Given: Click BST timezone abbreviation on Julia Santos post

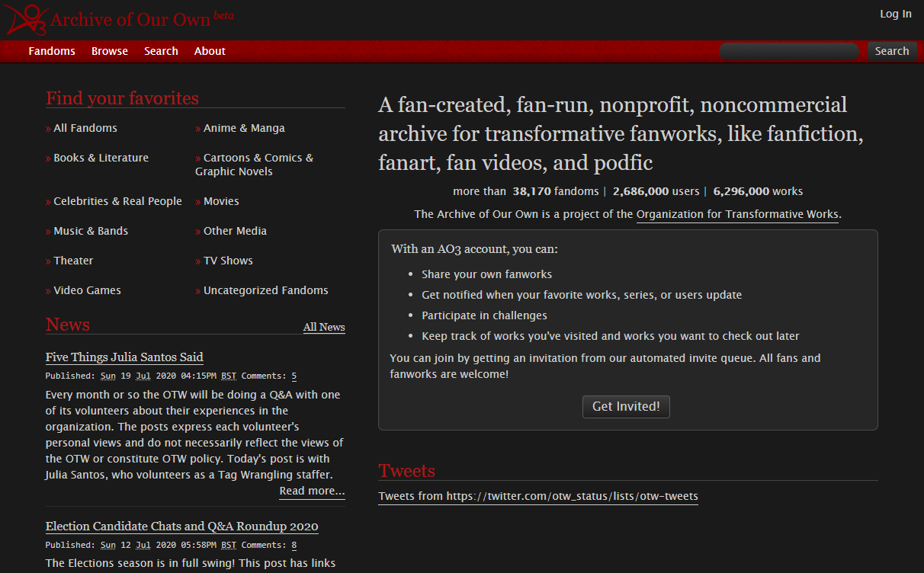Looking at the screenshot, I should click(x=229, y=376).
